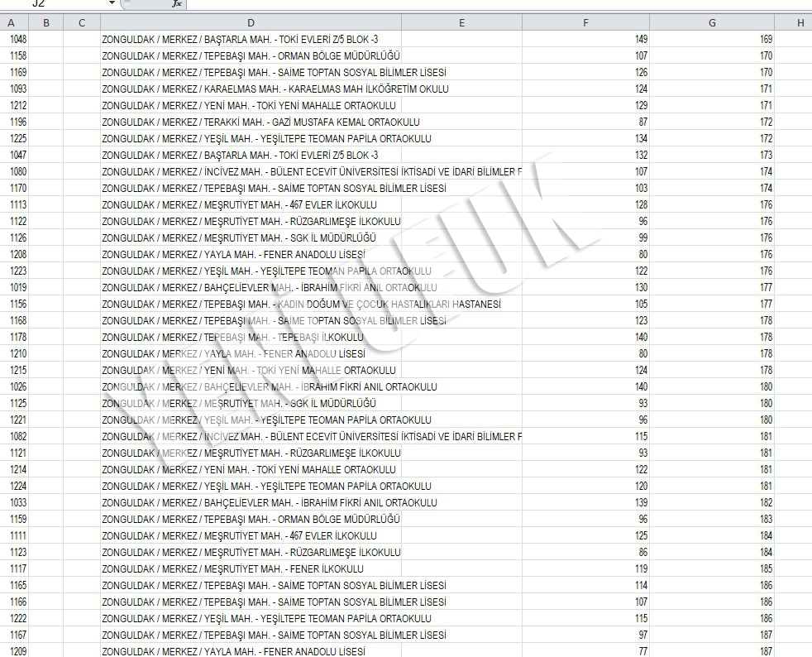Click the cell containing 1048
The image size is (812, 657).
[15, 39]
